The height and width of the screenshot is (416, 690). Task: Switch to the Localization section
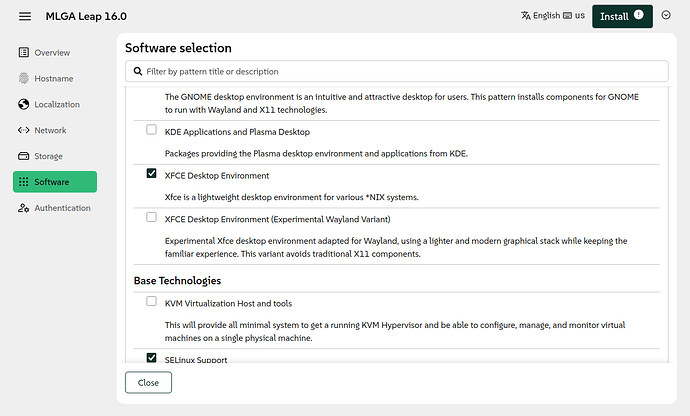click(55, 104)
